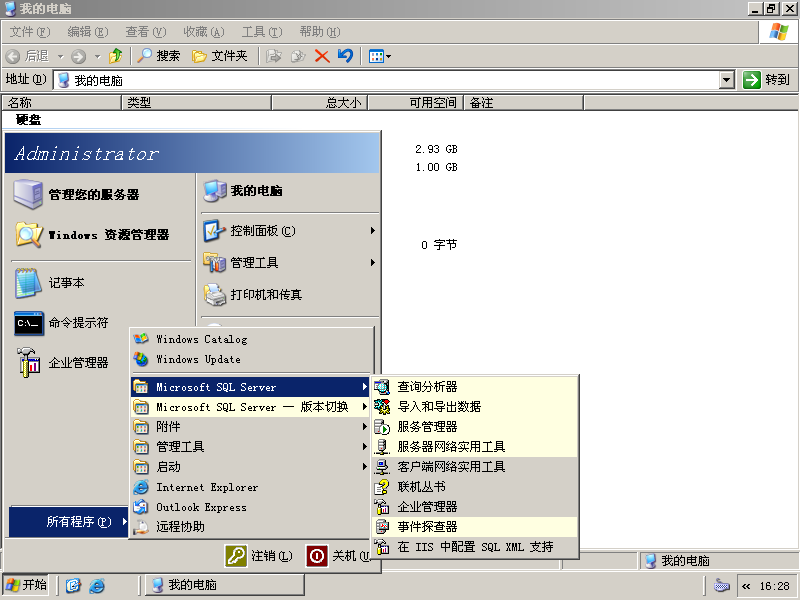Expand the 启动 program folder
The image size is (800, 600).
(251, 467)
